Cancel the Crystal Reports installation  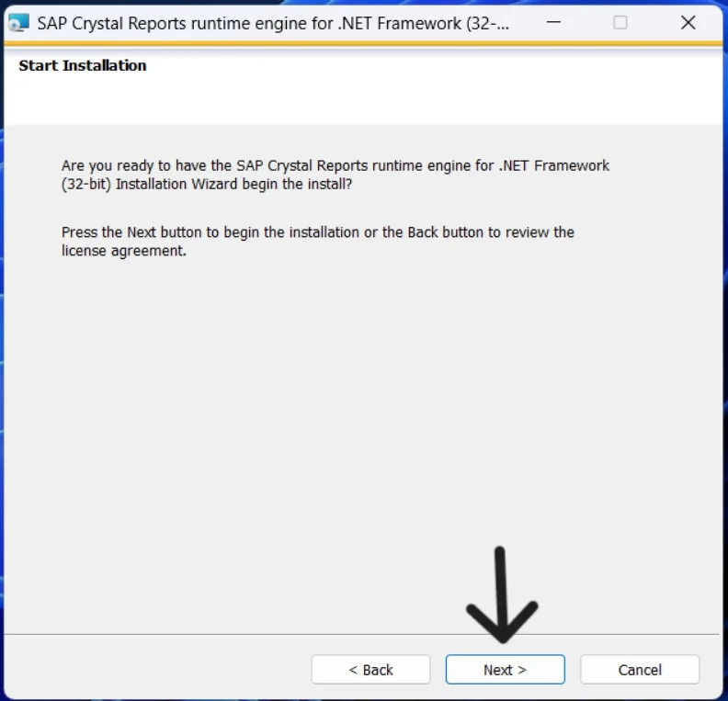pyautogui.click(x=639, y=670)
